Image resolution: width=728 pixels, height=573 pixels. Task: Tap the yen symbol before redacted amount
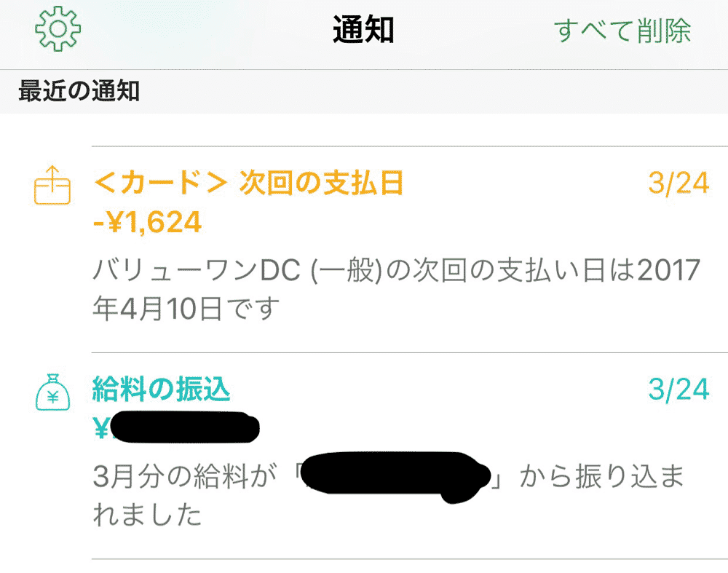tap(100, 428)
